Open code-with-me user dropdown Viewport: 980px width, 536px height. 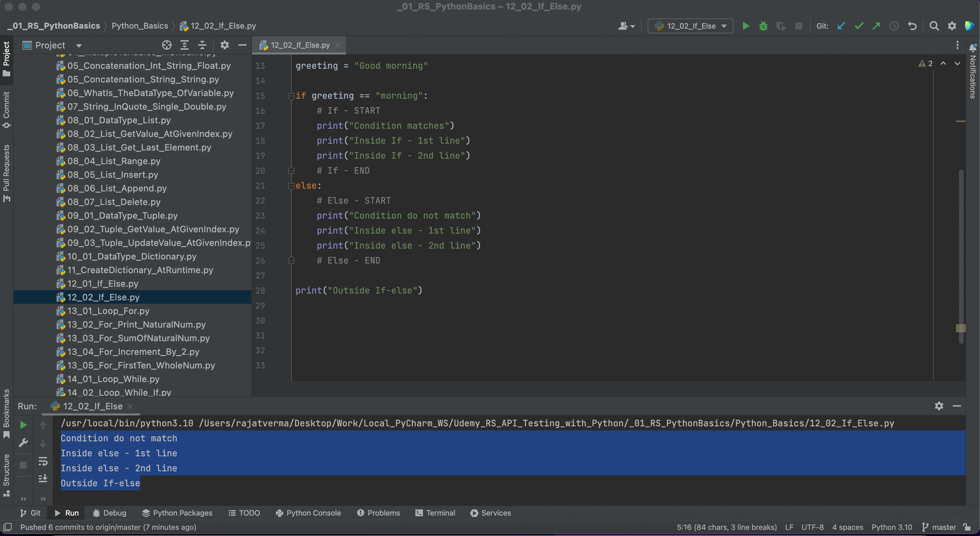tap(627, 26)
